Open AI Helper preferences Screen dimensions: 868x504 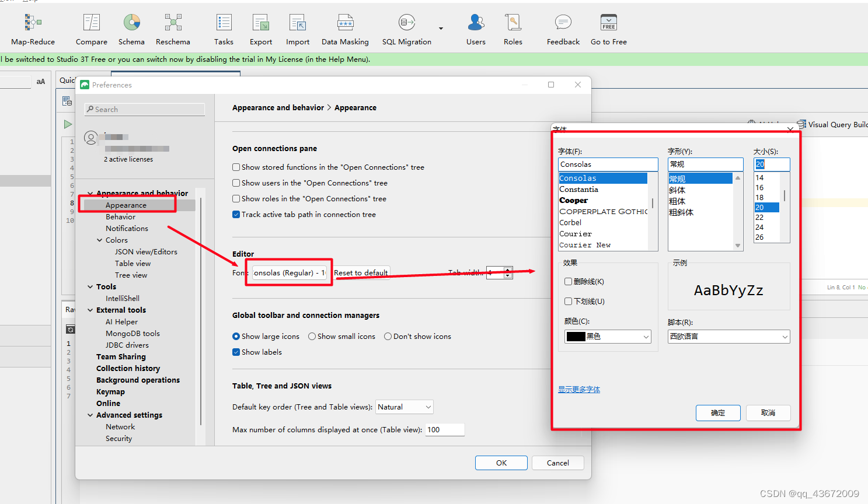[x=121, y=322]
